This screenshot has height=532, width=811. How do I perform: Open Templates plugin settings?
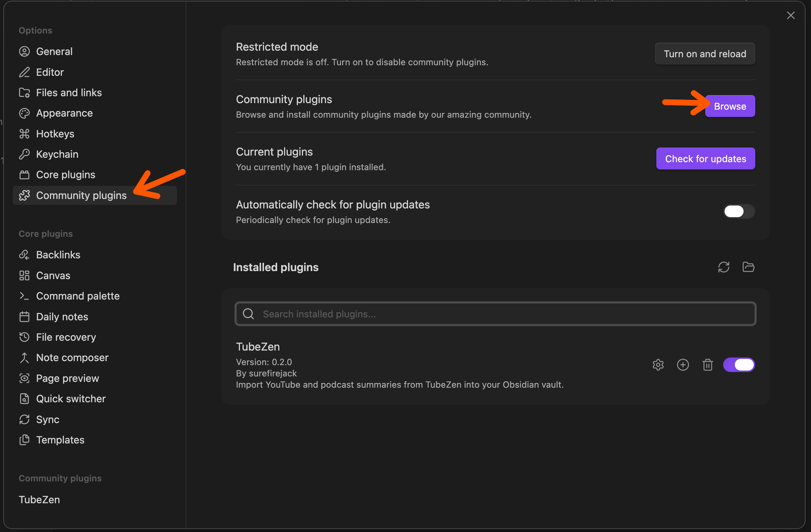pyautogui.click(x=95, y=440)
